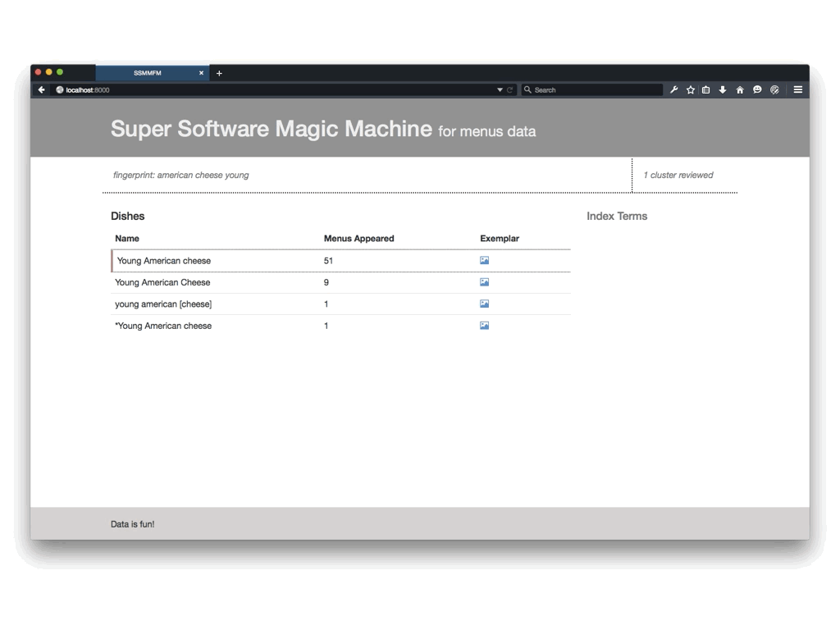Go to browser home page icon
Image resolution: width=840 pixels, height=630 pixels.
[x=740, y=90]
